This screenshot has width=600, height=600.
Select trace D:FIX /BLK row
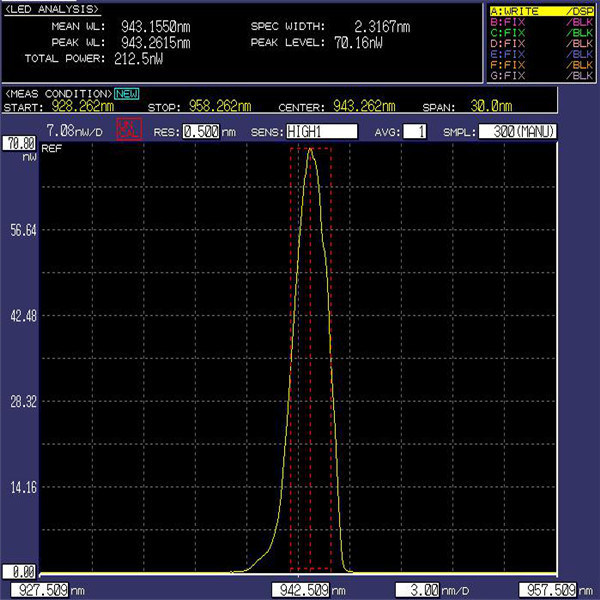pos(540,44)
